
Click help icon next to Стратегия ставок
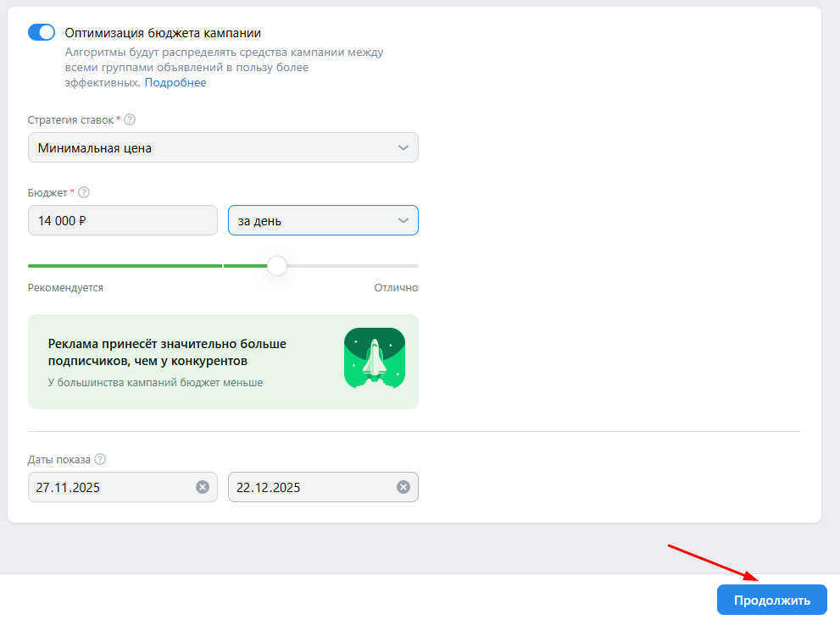(x=130, y=120)
